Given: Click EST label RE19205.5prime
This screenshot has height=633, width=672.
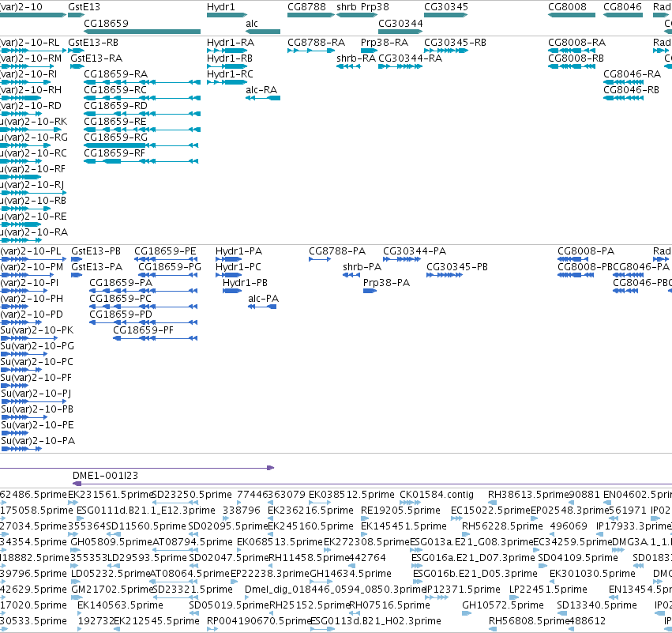Looking at the screenshot, I should coord(400,511).
